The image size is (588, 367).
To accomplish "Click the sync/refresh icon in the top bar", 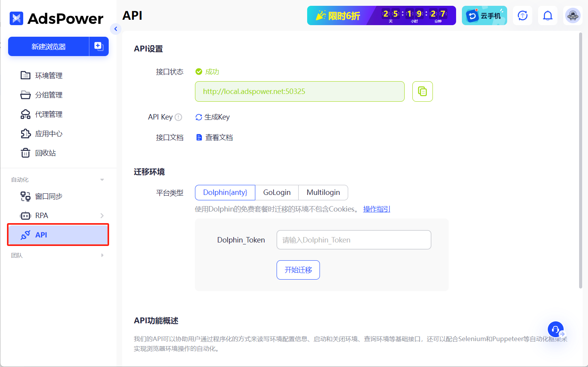I will click(x=522, y=15).
